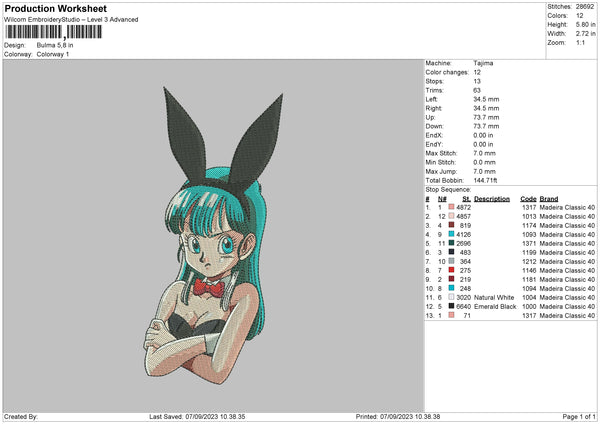
Task: Click the Stitches value '28692'
Action: (x=585, y=7)
